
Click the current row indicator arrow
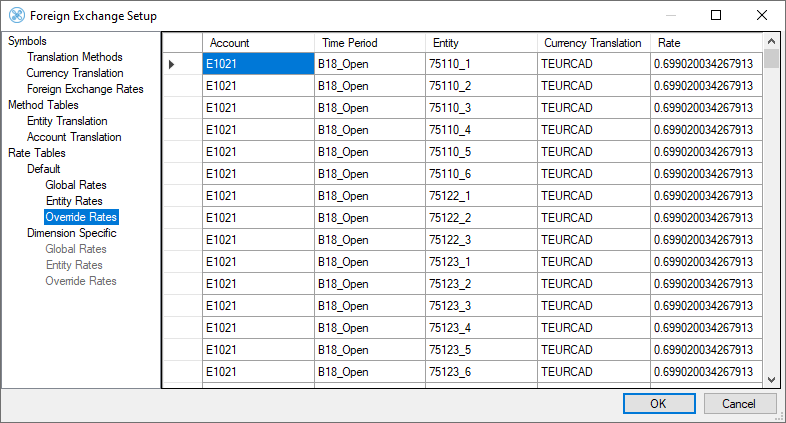tap(171, 64)
